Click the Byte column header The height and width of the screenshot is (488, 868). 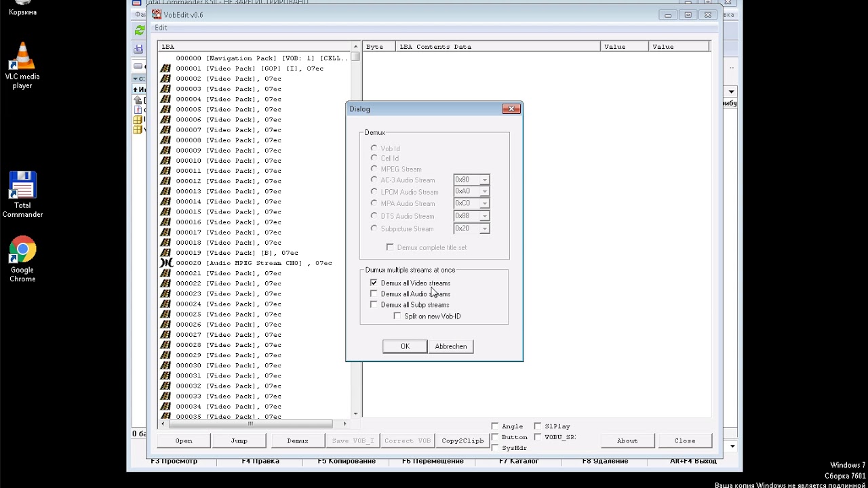point(379,47)
